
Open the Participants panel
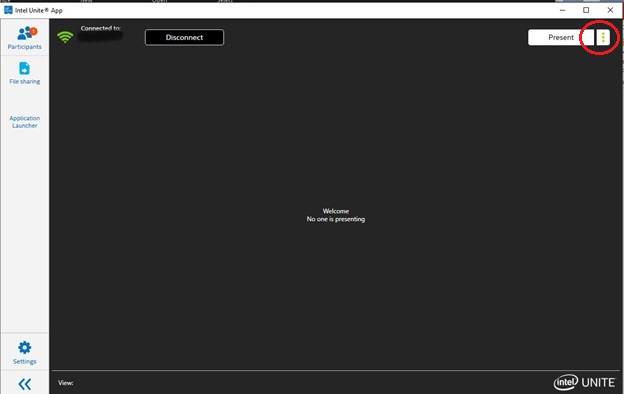point(25,38)
